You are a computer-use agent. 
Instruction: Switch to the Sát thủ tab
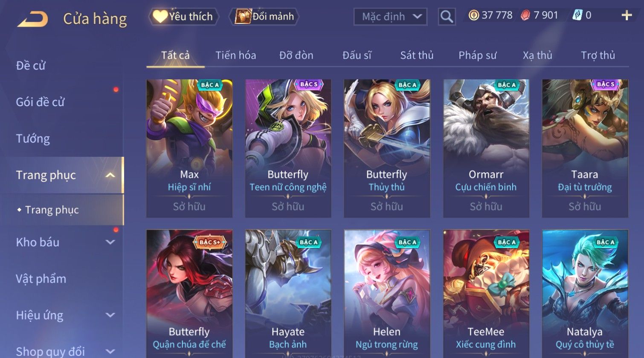click(417, 55)
